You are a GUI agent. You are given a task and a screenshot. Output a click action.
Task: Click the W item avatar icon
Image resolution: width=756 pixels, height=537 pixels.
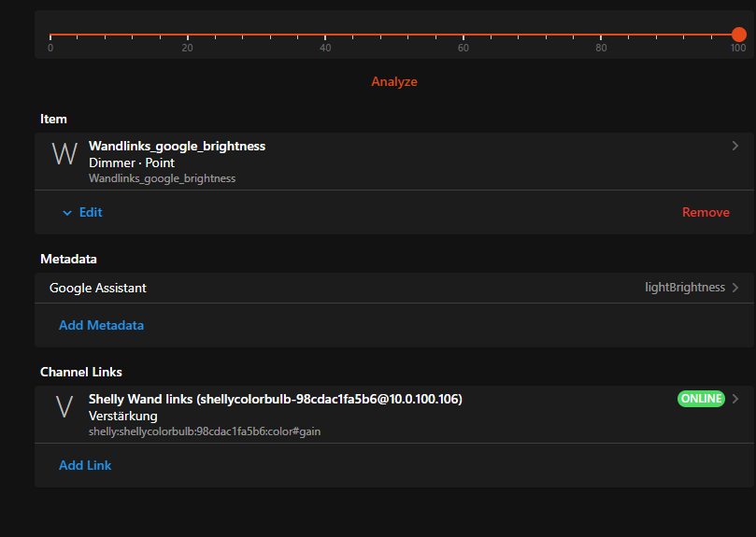pos(64,154)
